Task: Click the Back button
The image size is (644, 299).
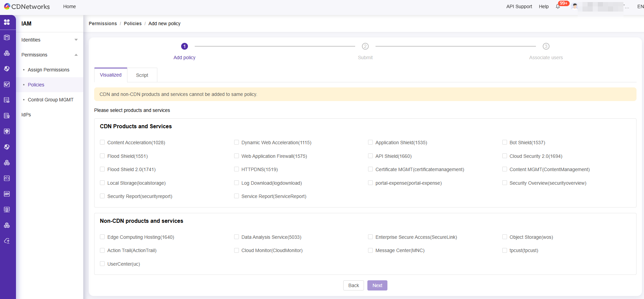Action: coord(353,285)
